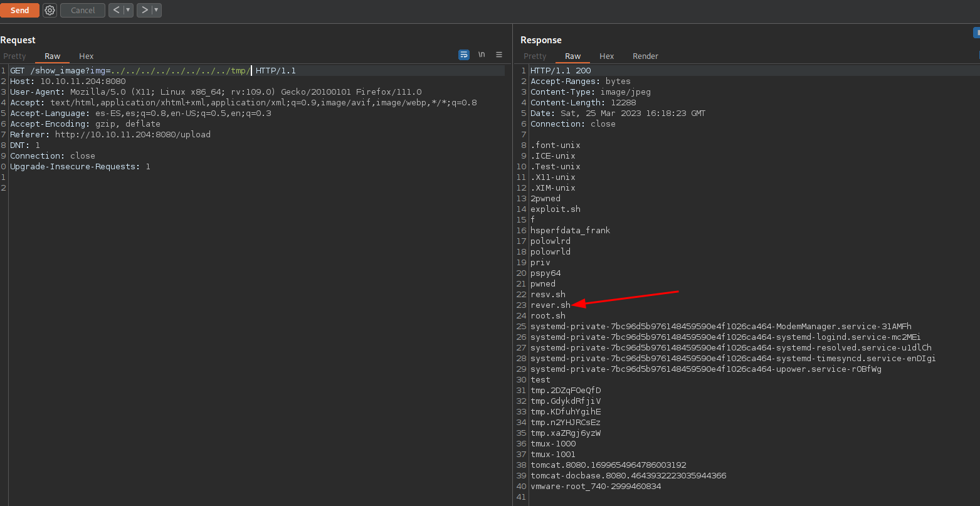Screen dimensions: 980x506
Task: Click the User-Agent header line
Action: coord(216,92)
